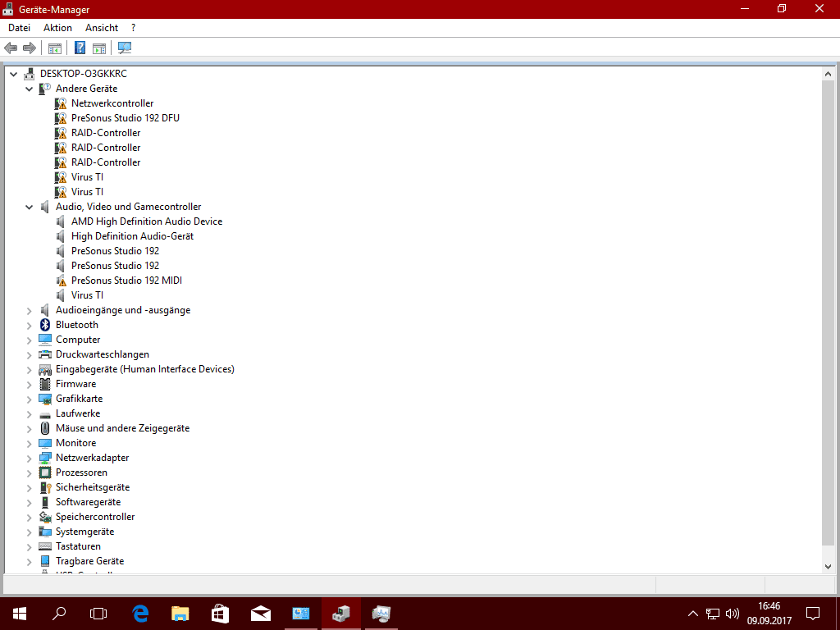Image resolution: width=840 pixels, height=630 pixels.
Task: Click the Prozessoren processor icon
Action: pyautogui.click(x=45, y=472)
